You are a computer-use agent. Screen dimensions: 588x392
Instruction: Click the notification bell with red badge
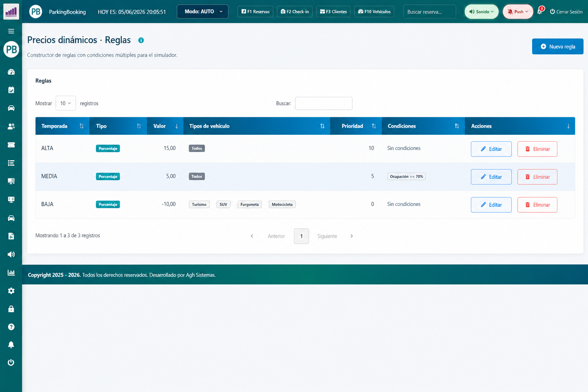pyautogui.click(x=540, y=11)
